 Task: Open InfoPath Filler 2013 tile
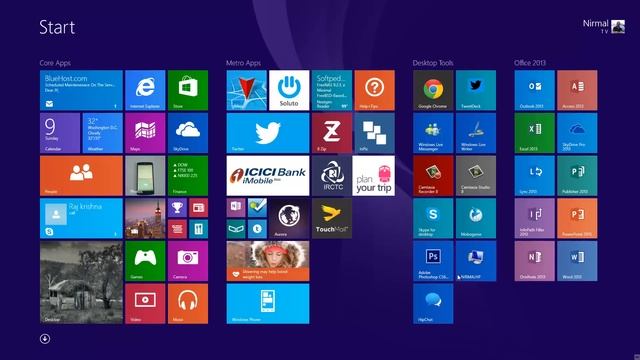tap(534, 218)
